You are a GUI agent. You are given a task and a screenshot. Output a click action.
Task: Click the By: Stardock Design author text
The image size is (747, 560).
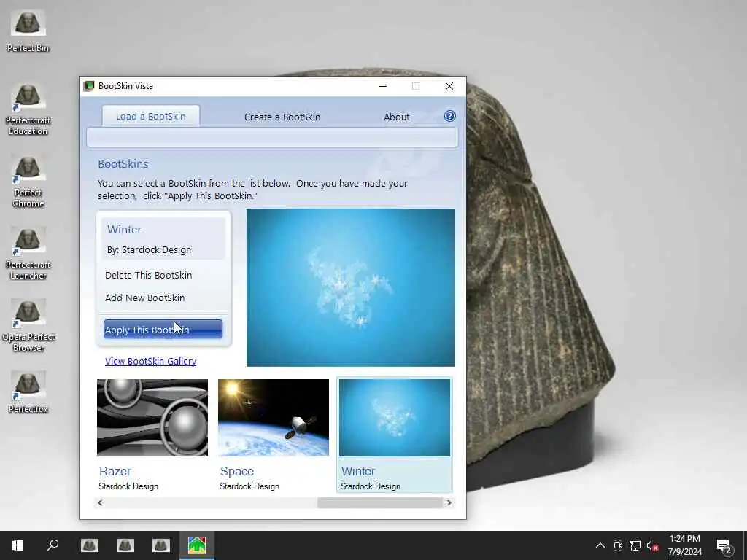[149, 249]
